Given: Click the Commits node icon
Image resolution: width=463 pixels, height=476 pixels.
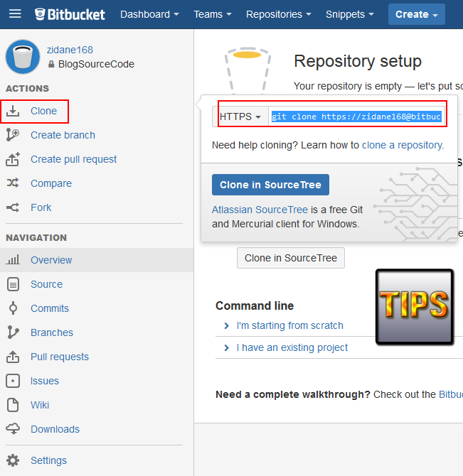Looking at the screenshot, I should point(13,308).
